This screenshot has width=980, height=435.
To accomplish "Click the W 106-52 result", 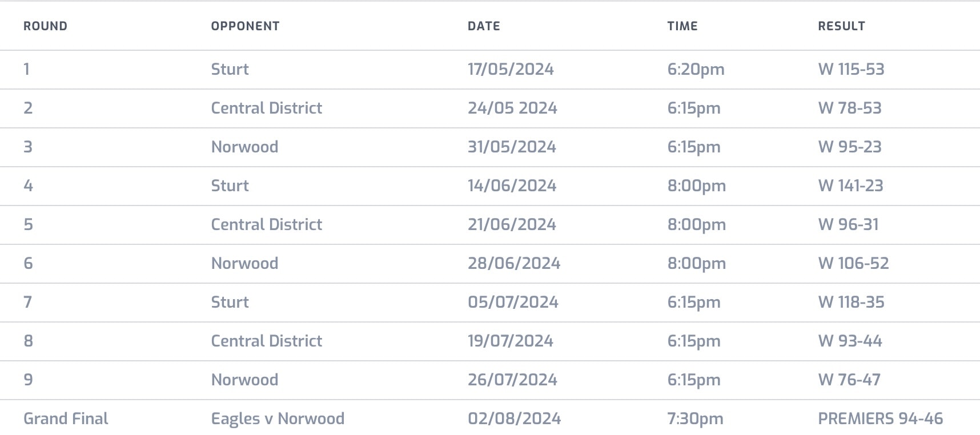I will 853,264.
